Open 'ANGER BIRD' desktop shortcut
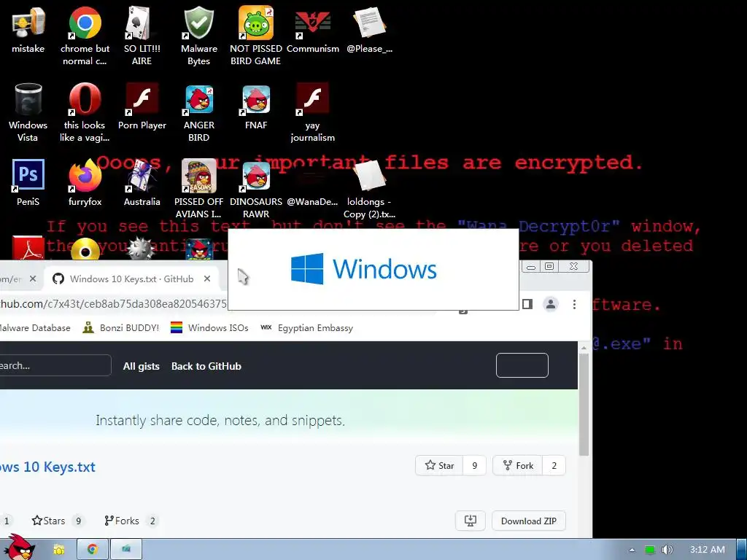 (198, 112)
